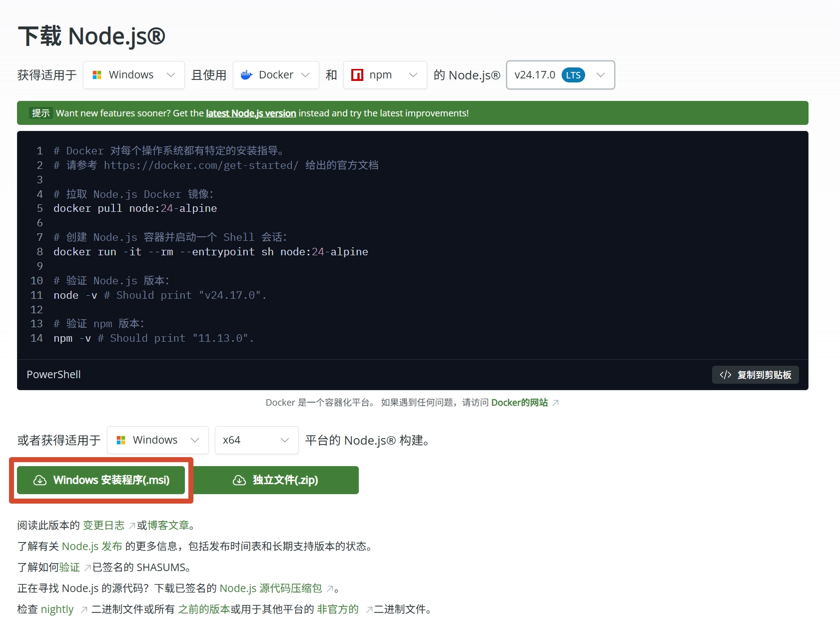Open the x64 architecture dropdown
840x626 pixels.
click(x=257, y=440)
